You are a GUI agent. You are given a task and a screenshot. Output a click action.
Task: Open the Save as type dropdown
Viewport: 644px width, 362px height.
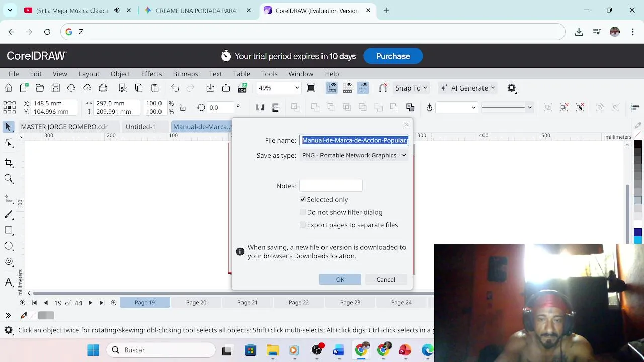(354, 155)
